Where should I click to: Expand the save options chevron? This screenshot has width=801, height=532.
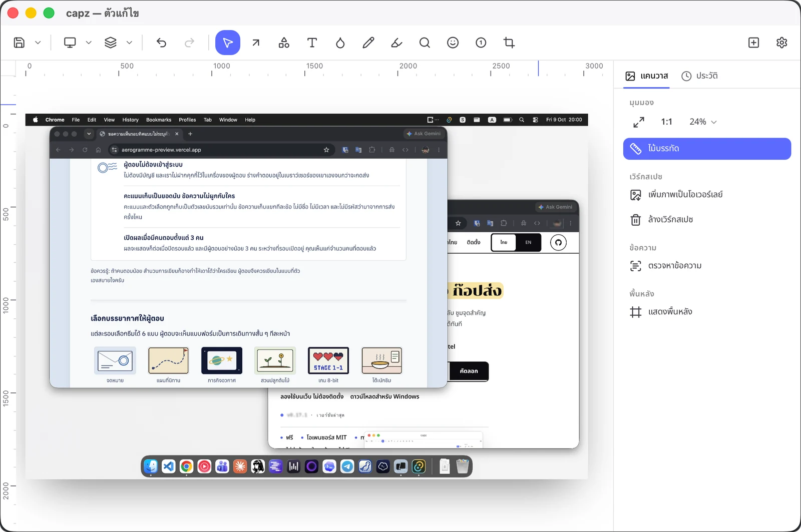(38, 43)
